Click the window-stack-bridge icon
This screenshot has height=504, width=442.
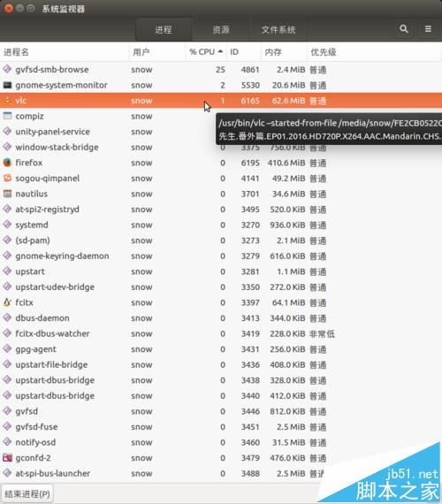pos(7,147)
